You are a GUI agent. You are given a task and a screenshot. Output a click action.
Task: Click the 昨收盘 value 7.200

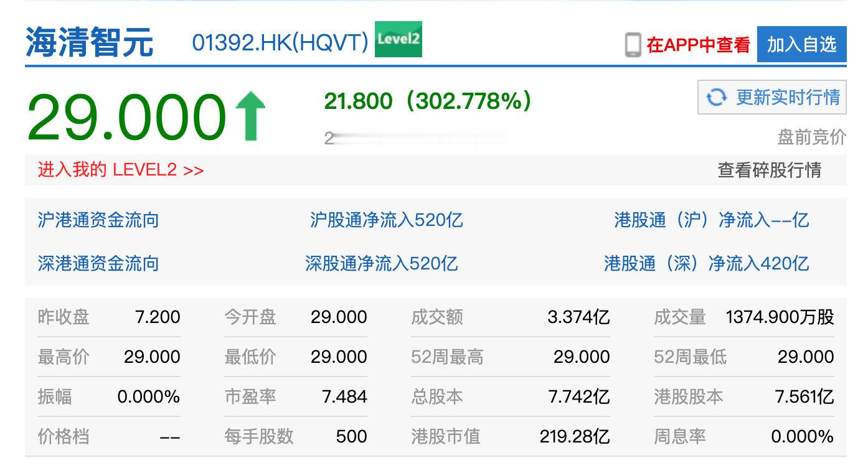158,317
